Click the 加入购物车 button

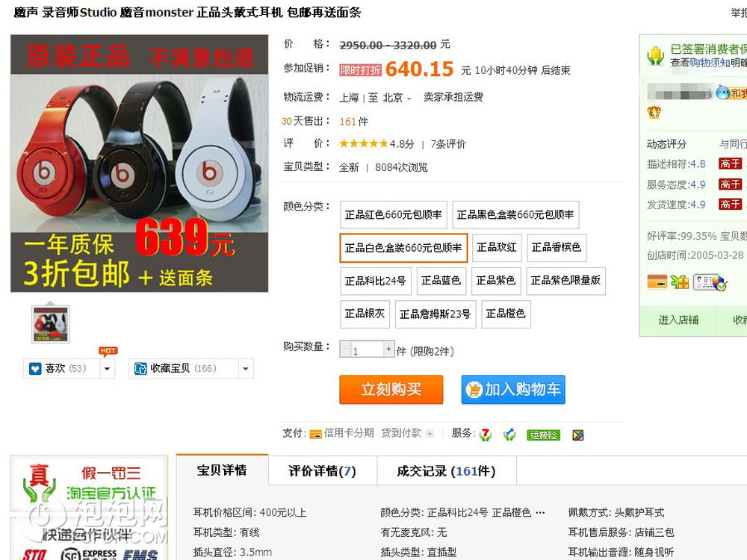513,390
